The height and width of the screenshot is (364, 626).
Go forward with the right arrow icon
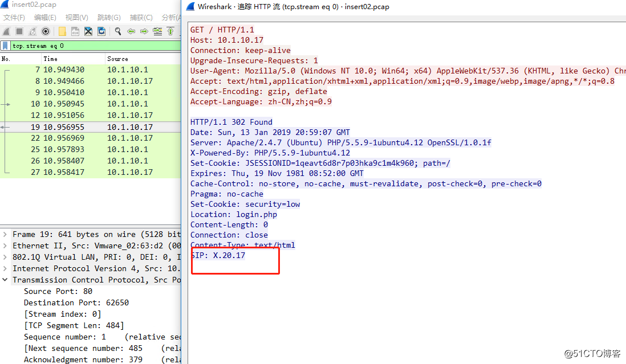(x=144, y=31)
